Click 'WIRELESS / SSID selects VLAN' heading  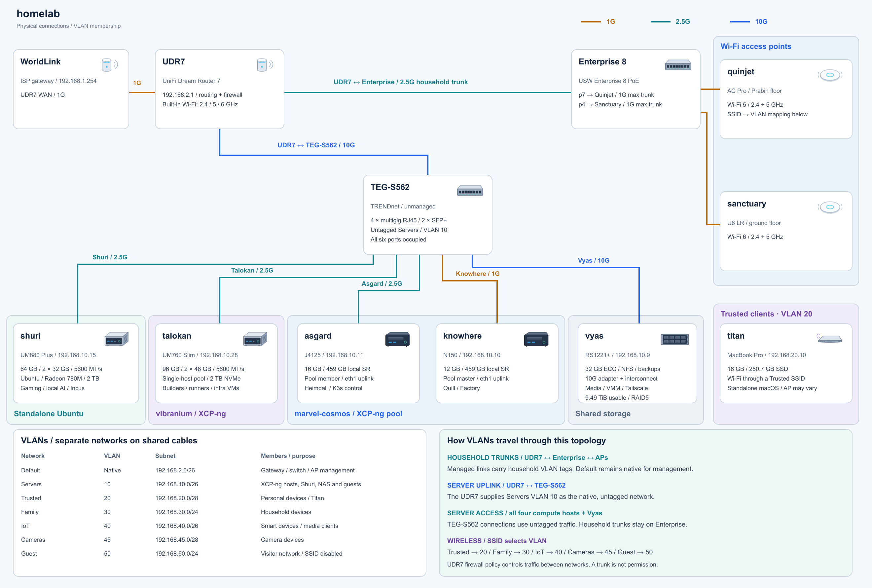coord(497,541)
